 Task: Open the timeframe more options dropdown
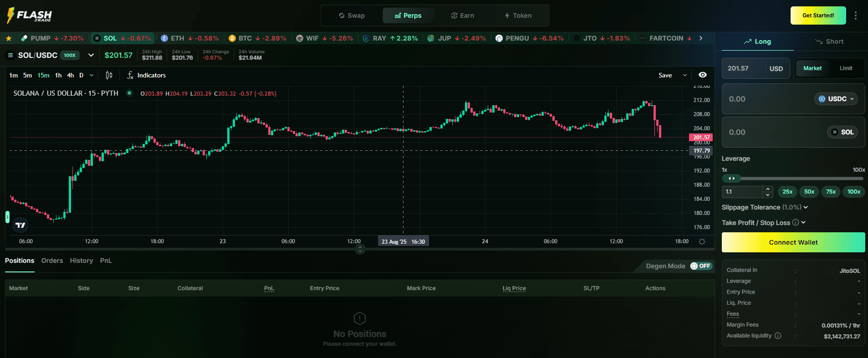tap(92, 75)
